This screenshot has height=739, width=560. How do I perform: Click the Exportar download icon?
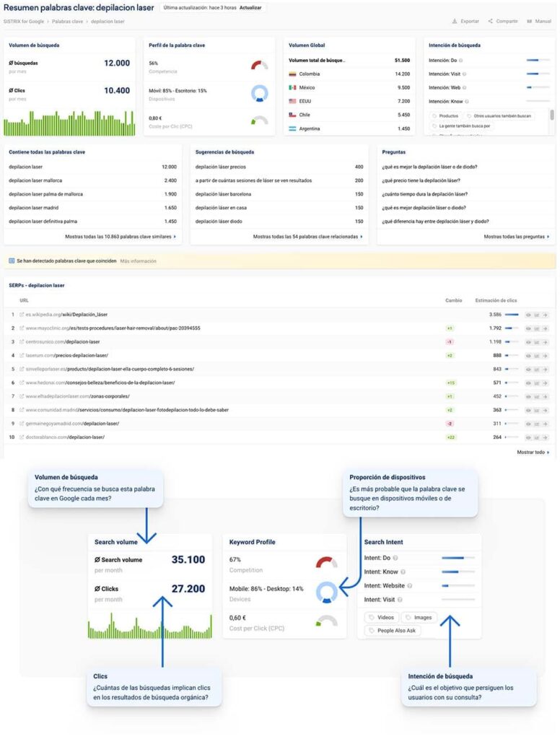[455, 21]
